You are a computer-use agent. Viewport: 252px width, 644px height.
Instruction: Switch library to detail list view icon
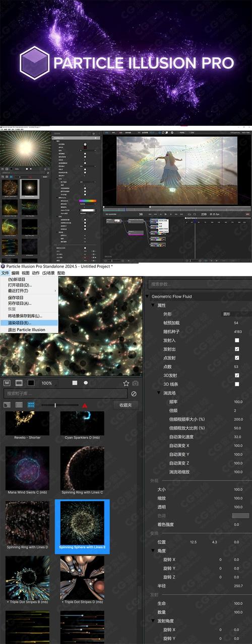pos(7,405)
